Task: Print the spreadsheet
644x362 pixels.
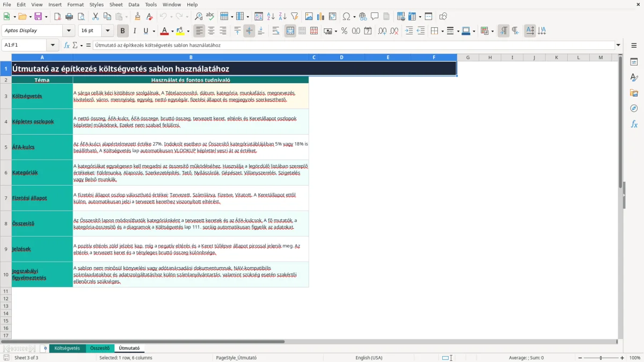Action: click(x=69, y=17)
